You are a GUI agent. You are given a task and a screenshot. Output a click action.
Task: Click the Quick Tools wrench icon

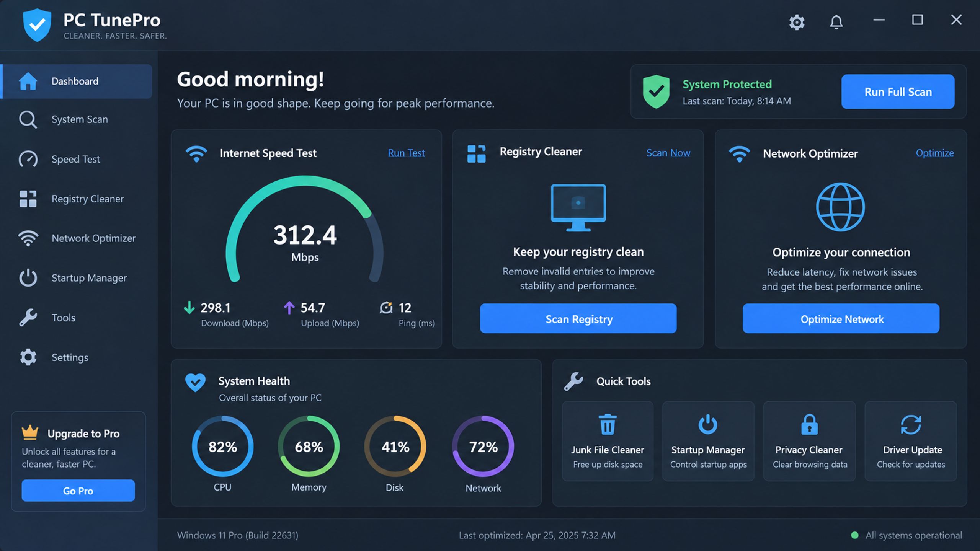573,381
